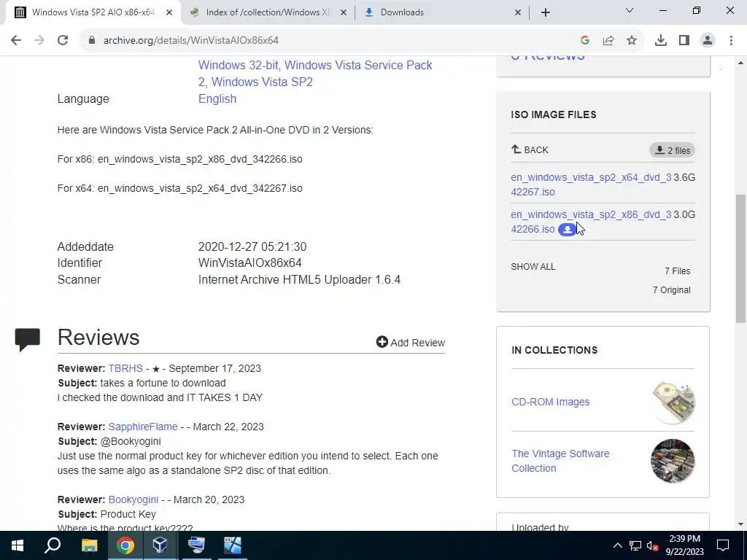This screenshot has height=560, width=747.
Task: Bookmark this page with the star icon
Action: pyautogui.click(x=632, y=41)
